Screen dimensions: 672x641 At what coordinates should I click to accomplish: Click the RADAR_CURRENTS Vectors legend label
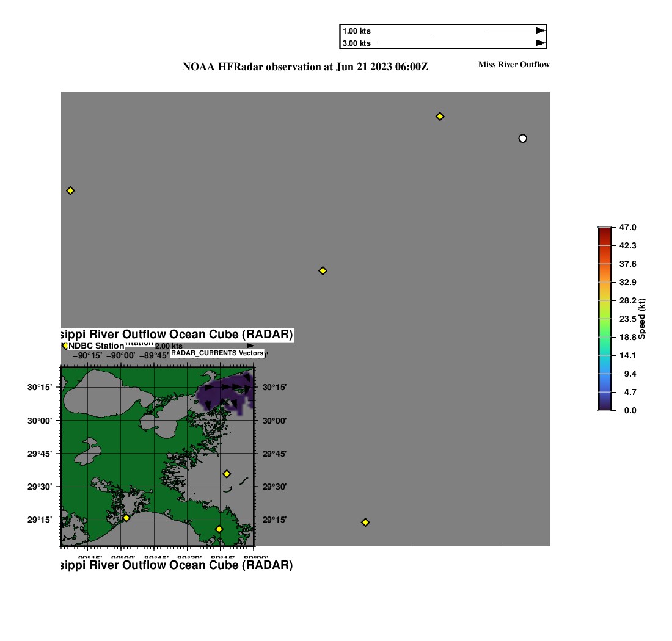217,353
